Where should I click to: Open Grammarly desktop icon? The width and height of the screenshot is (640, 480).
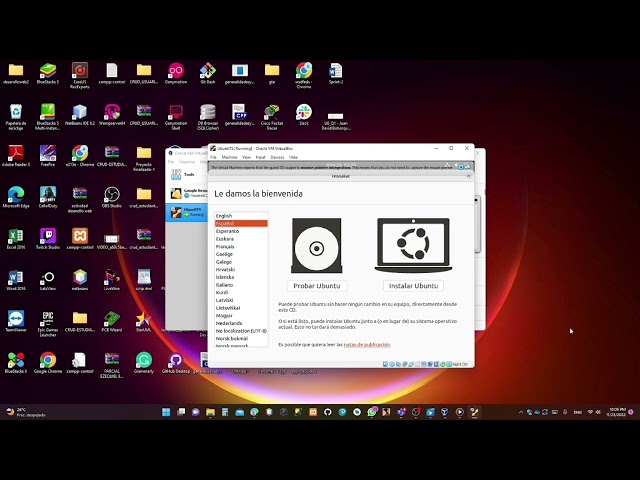click(144, 362)
